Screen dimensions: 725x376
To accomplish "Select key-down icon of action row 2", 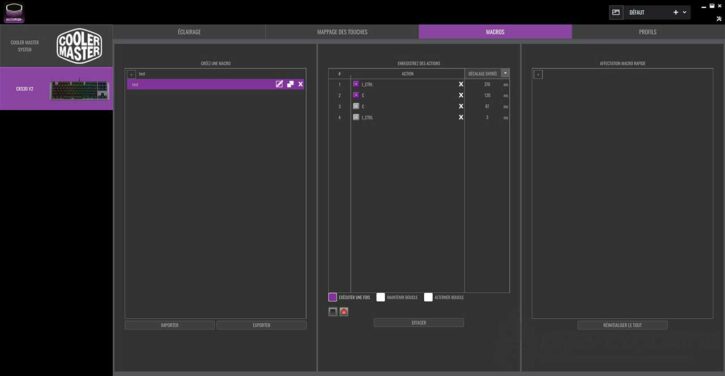I will coord(356,95).
